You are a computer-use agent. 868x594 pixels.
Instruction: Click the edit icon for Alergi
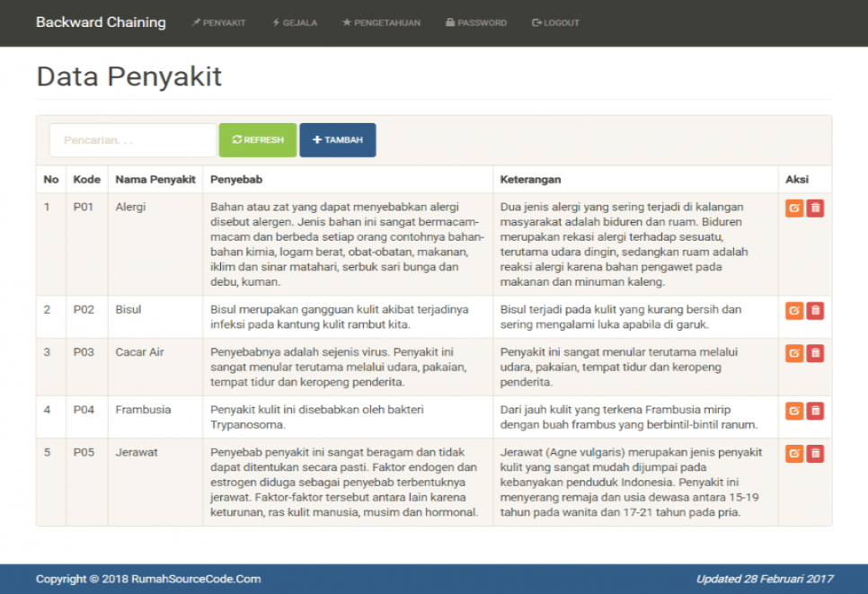pyautogui.click(x=794, y=208)
